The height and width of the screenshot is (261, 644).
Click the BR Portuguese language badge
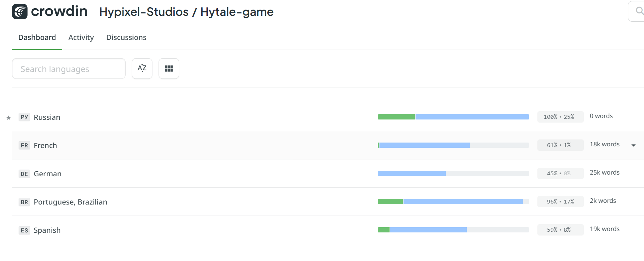(24, 202)
